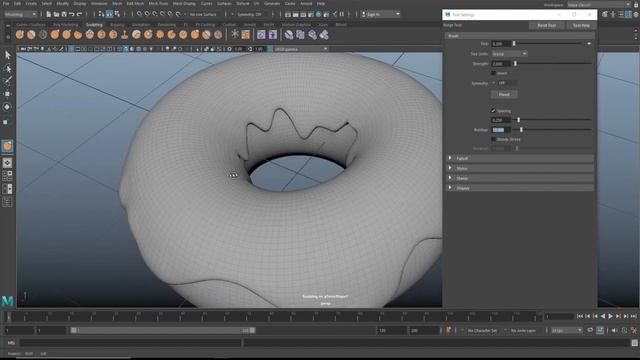Viewport: 640px width, 360px height.
Task: Open the Modeling menu set dropdown
Action: tap(20, 14)
